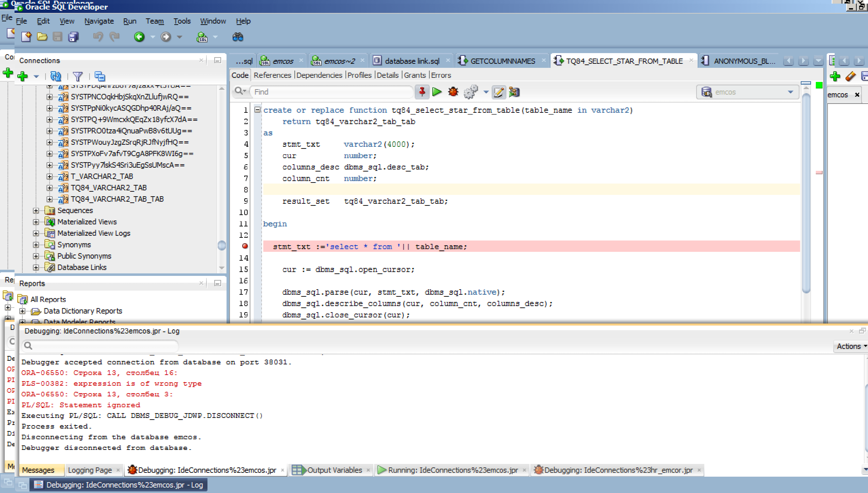Expand the Data Dictionary Reports folder
Screen dimensions: 868x493
click(x=22, y=311)
